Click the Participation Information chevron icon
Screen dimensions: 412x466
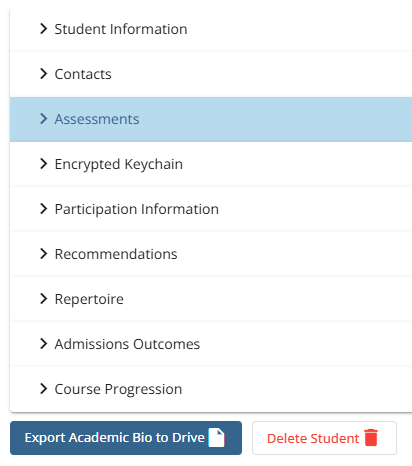(43, 209)
